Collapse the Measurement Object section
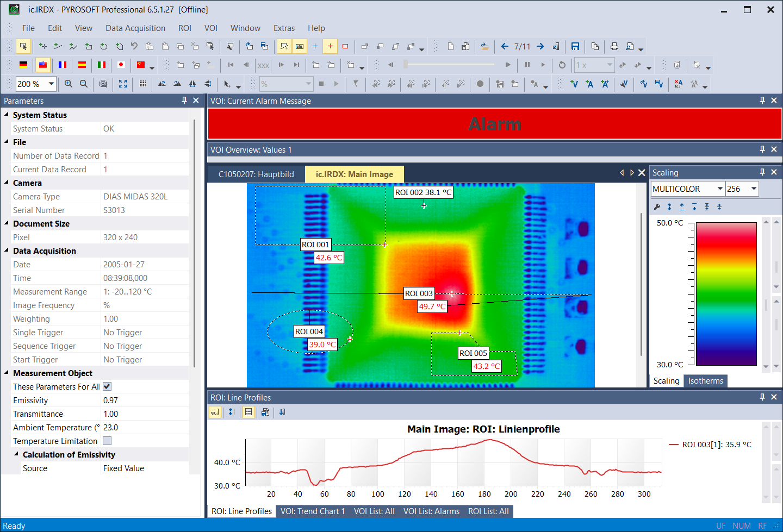Viewport: 783px width, 532px height. pyautogui.click(x=7, y=373)
